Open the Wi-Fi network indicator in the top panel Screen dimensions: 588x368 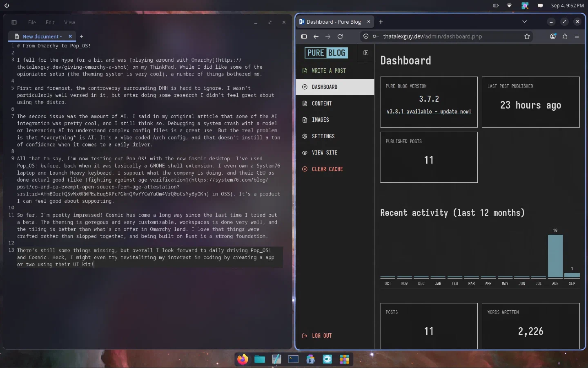click(509, 6)
